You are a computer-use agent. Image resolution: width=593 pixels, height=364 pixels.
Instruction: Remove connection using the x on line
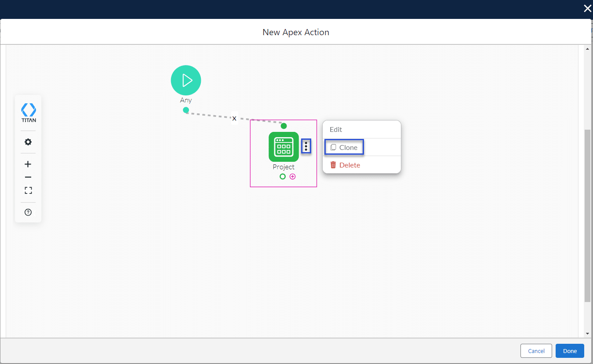pyautogui.click(x=234, y=118)
